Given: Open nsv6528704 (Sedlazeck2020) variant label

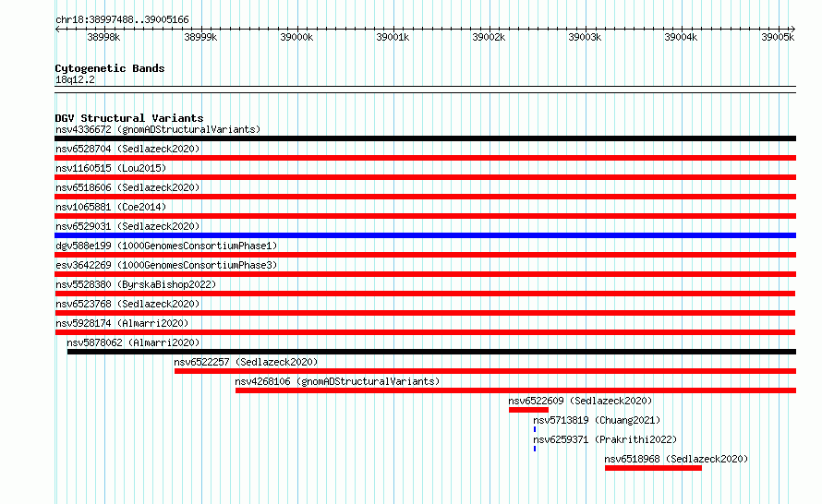Looking at the screenshot, I should (127, 149).
